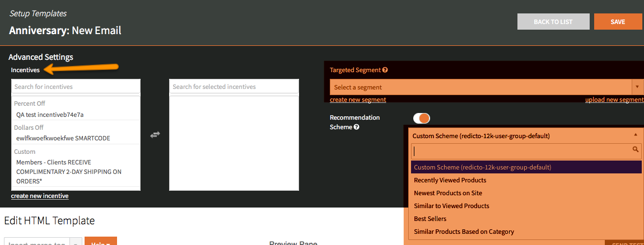Screen dimensions: 644x245
Task: Select Similar Products Based on Category
Action: pyautogui.click(x=526, y=232)
